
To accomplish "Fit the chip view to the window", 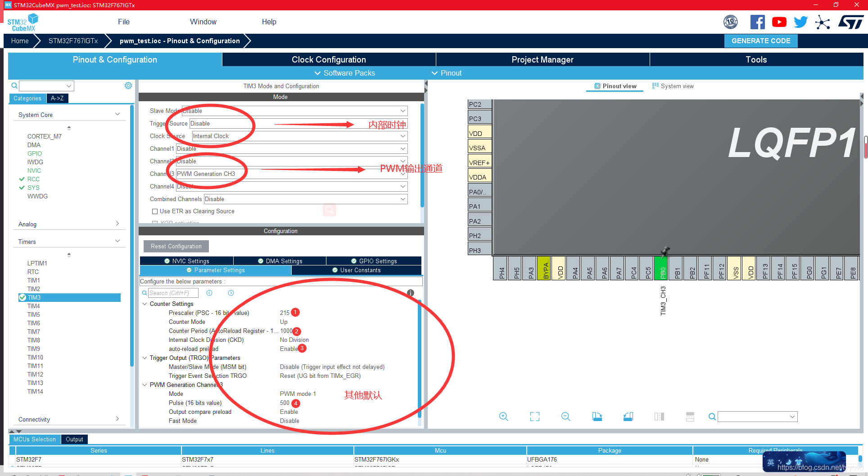I will pyautogui.click(x=534, y=417).
